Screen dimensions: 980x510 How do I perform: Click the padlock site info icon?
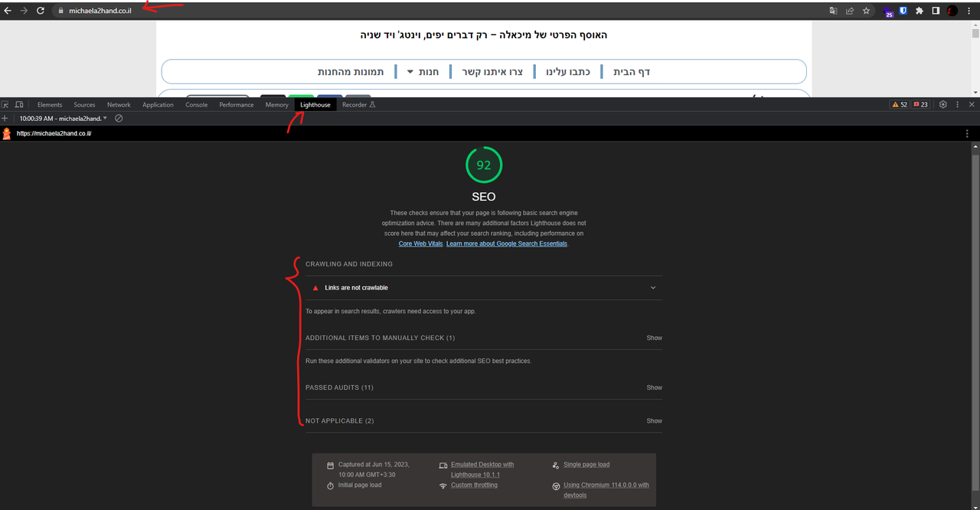point(60,11)
